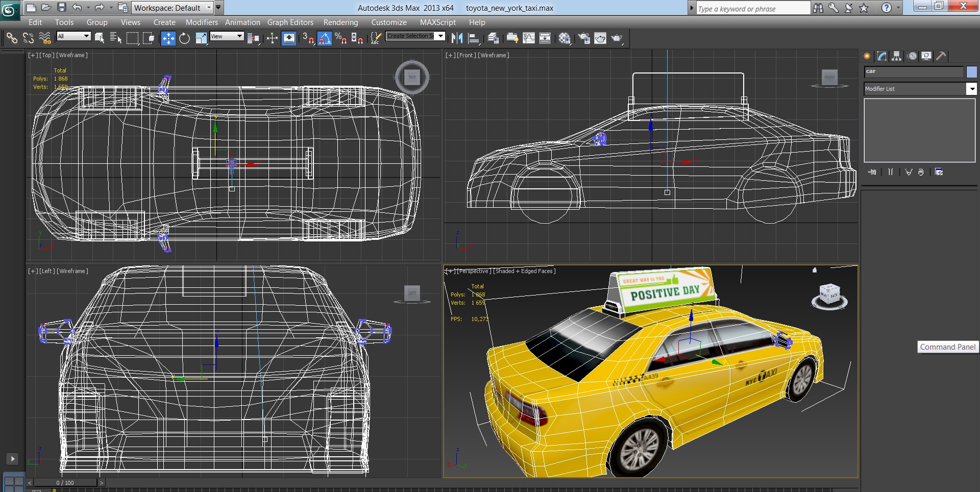Click the Align tool icon
This screenshot has height=492, width=980.
tap(474, 38)
